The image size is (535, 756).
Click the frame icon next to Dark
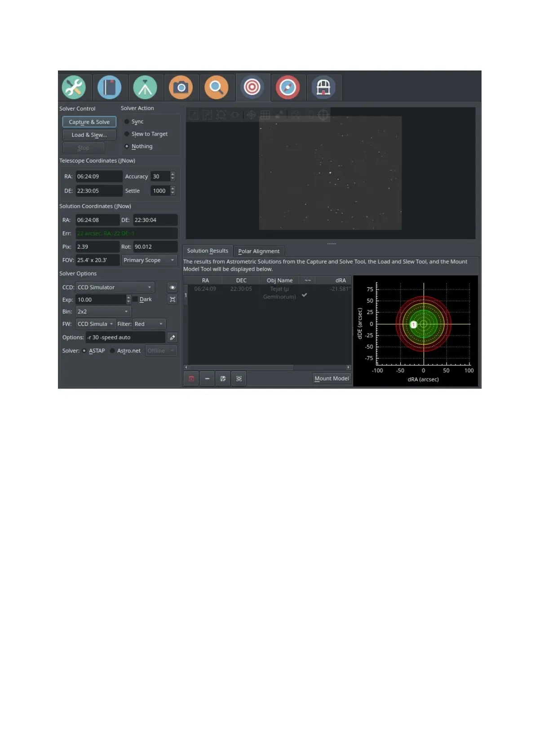pos(172,299)
